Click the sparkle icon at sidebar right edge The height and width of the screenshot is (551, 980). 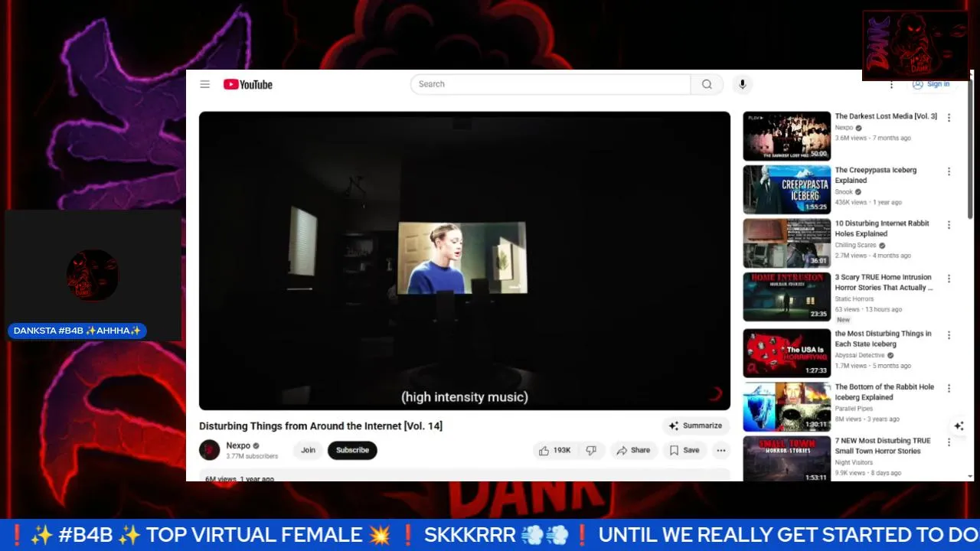959,425
